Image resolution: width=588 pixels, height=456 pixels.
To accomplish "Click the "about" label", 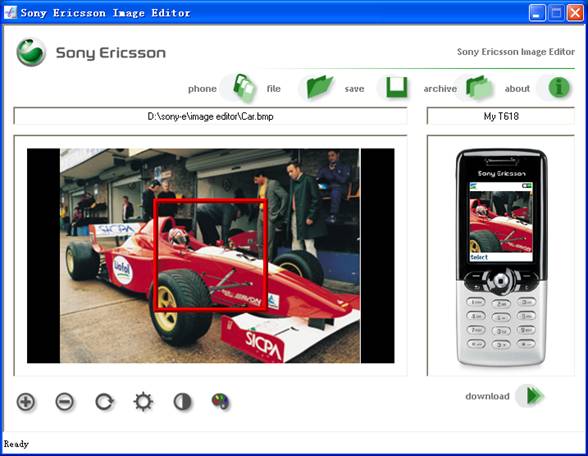I will pyautogui.click(x=517, y=89).
